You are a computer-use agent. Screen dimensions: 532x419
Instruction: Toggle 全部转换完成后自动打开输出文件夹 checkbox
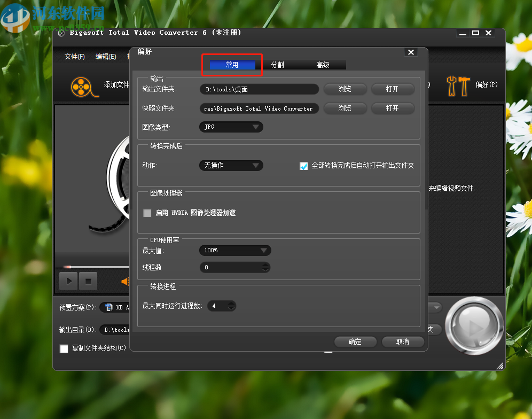(x=304, y=166)
